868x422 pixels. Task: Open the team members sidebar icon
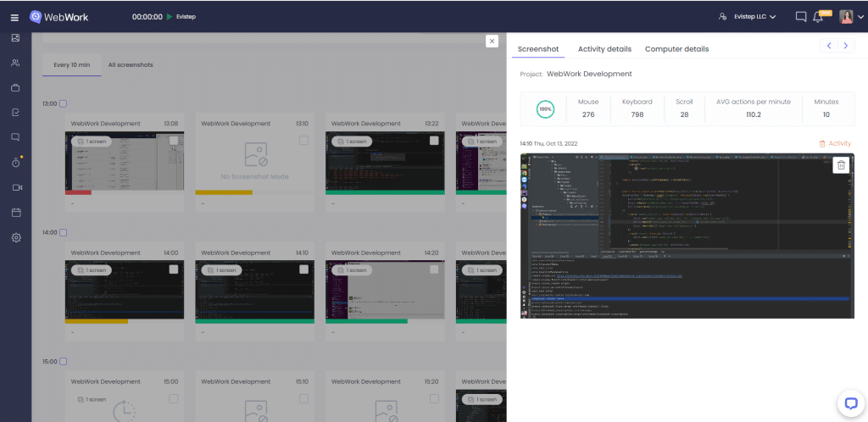(15, 63)
